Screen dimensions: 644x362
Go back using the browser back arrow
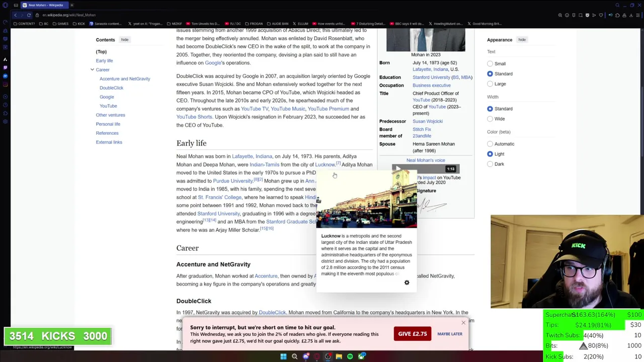click(15, 15)
